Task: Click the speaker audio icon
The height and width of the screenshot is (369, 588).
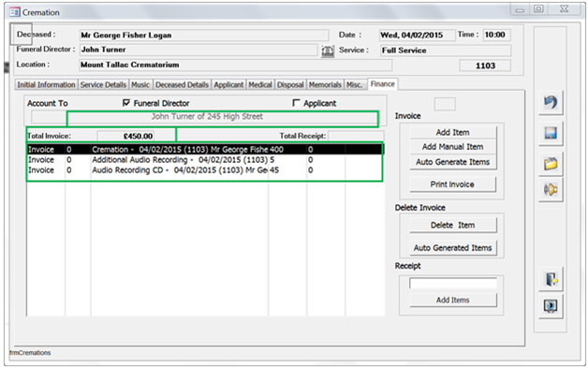Action: point(551,190)
